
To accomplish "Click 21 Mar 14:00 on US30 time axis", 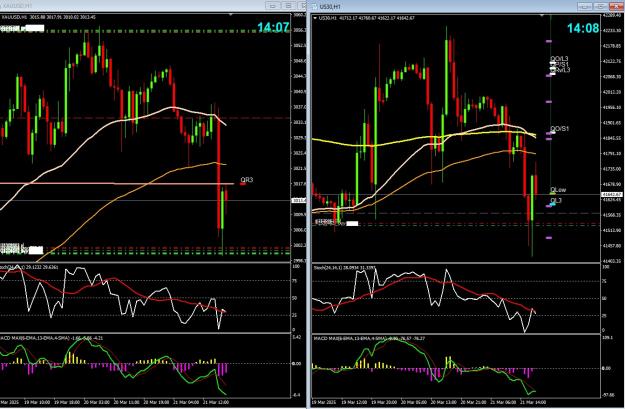I will (535, 402).
